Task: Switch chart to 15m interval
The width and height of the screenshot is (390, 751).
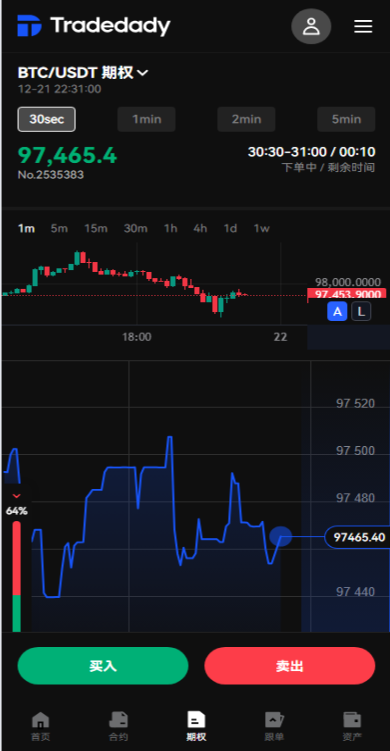Action: pos(96,228)
